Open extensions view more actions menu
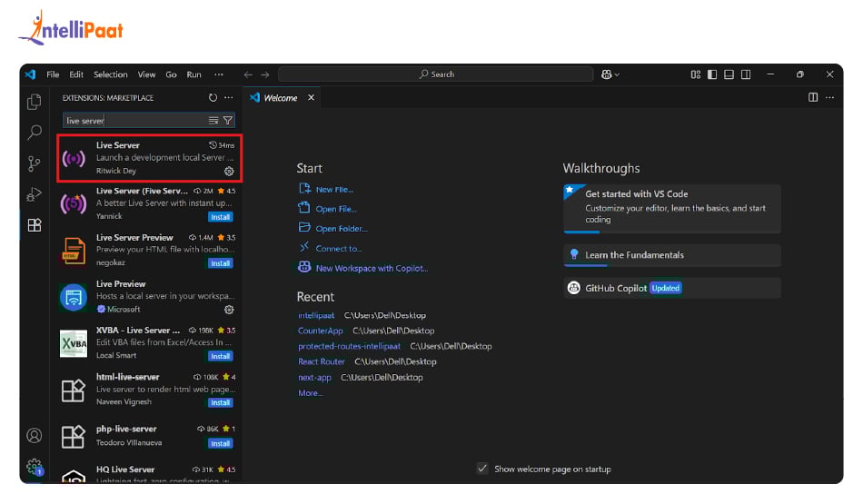863x504 pixels. point(228,97)
